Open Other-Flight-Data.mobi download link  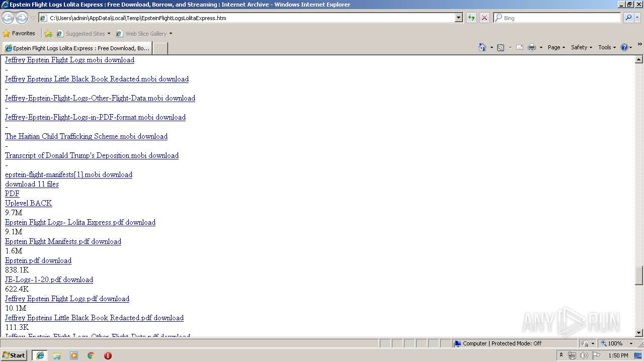point(100,98)
